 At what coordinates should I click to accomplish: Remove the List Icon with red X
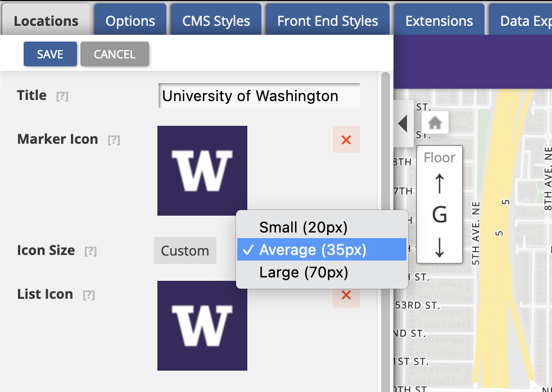[x=346, y=295]
